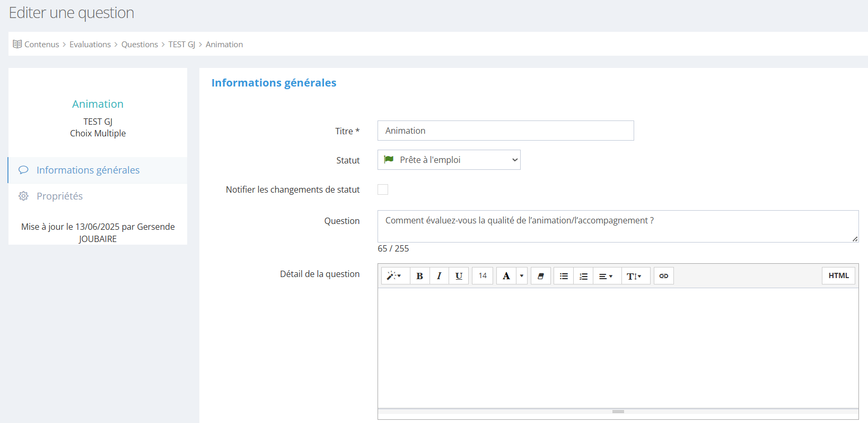868x423 pixels.
Task: Insert a hyperlink with the link icon
Action: pyautogui.click(x=663, y=276)
